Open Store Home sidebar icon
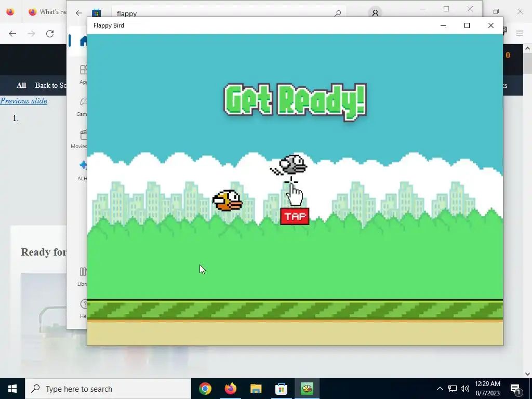 84,41
